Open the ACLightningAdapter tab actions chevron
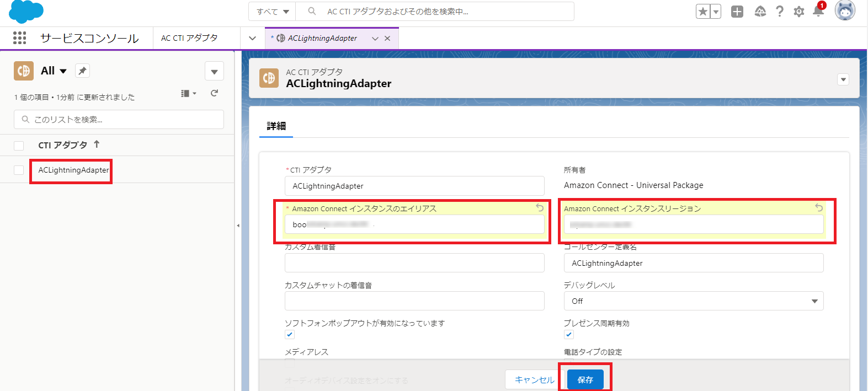This screenshot has width=868, height=391. [x=375, y=39]
